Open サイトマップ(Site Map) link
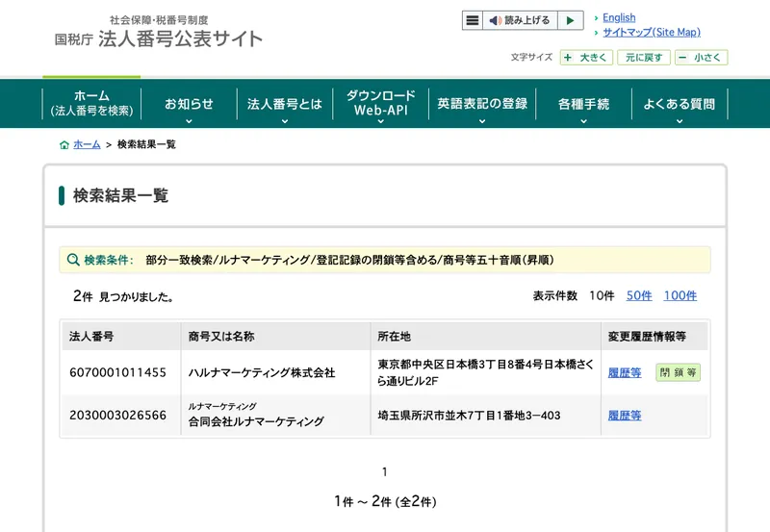The height and width of the screenshot is (532, 770). pyautogui.click(x=652, y=33)
